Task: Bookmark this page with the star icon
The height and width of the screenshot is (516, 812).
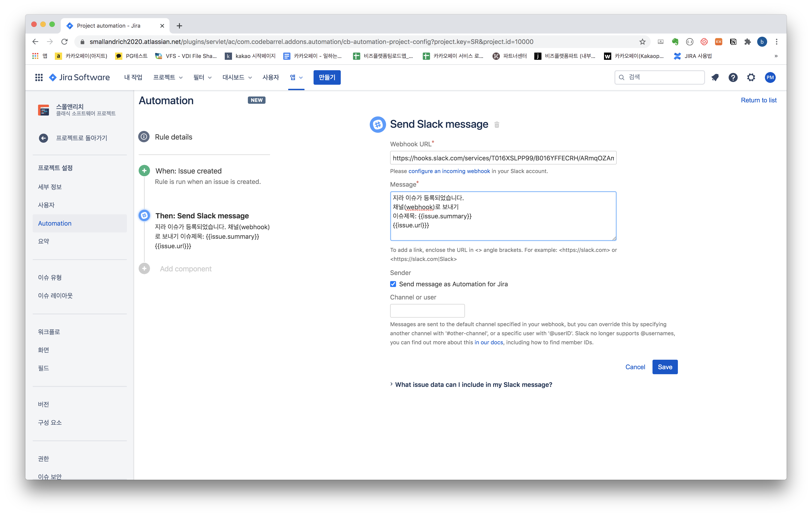Action: (x=642, y=42)
